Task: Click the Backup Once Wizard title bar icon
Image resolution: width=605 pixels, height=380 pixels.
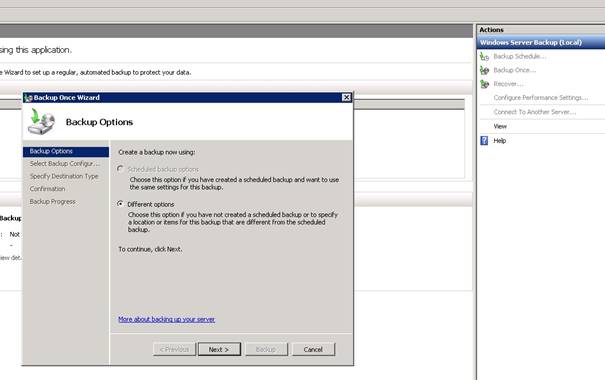Action: (x=28, y=98)
